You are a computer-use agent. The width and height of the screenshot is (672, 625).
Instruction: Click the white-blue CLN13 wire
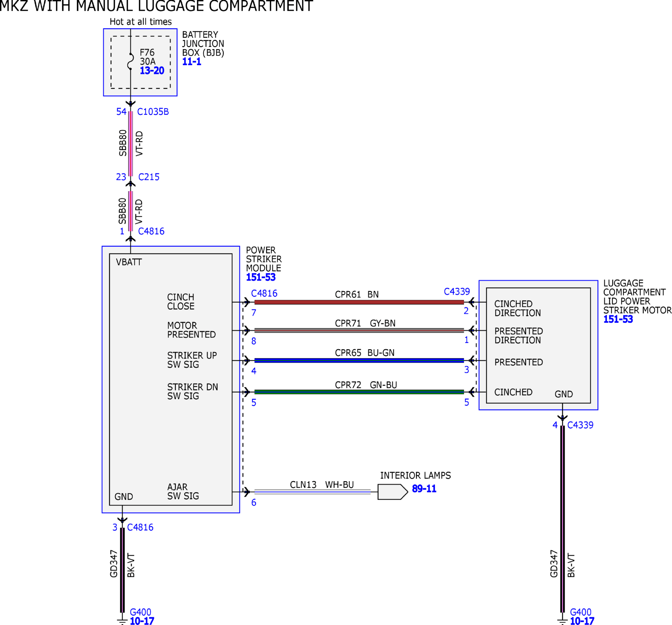312,492
